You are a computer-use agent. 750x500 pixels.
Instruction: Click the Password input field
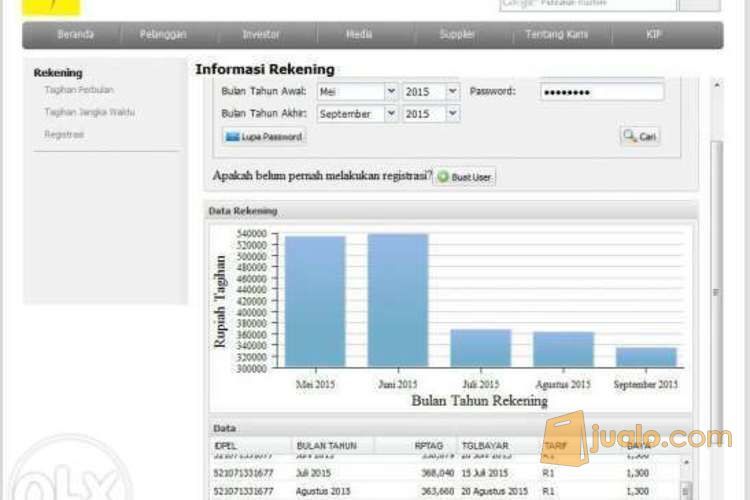(602, 92)
